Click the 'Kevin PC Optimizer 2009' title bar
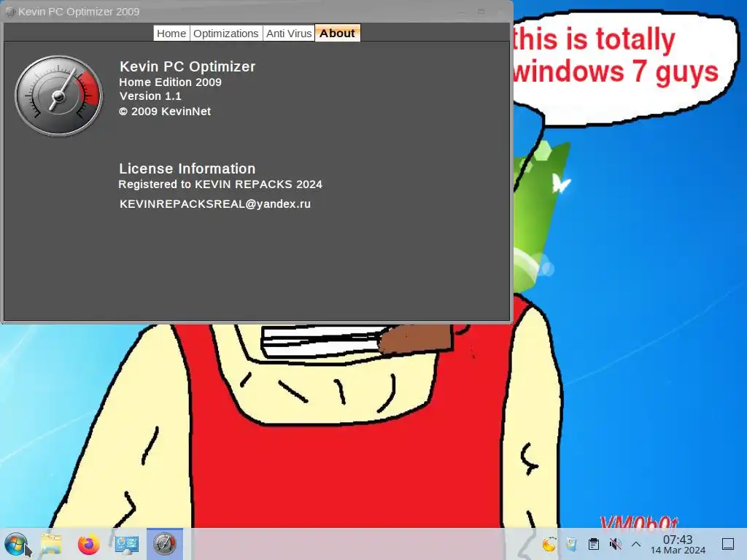Viewport: 747px width, 560px height. 258,12
